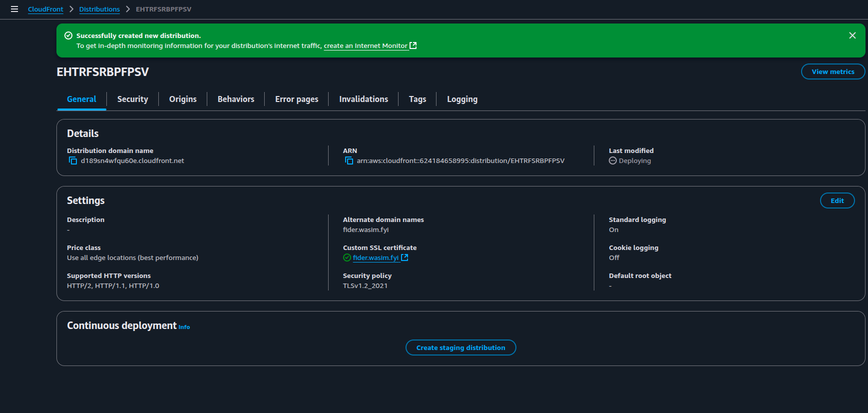Click the HTTP/2, HTTP/1.1, HTTP/1.0 value
The image size is (868, 413).
[113, 285]
